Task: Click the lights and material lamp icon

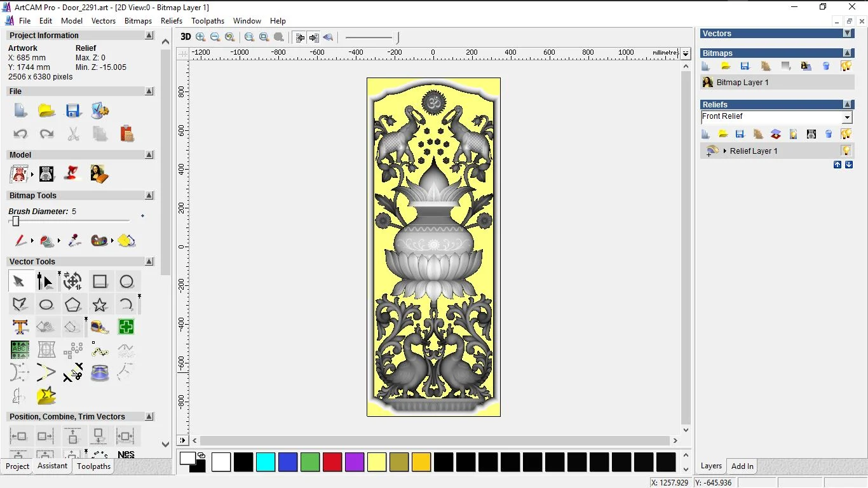Action: (72, 173)
